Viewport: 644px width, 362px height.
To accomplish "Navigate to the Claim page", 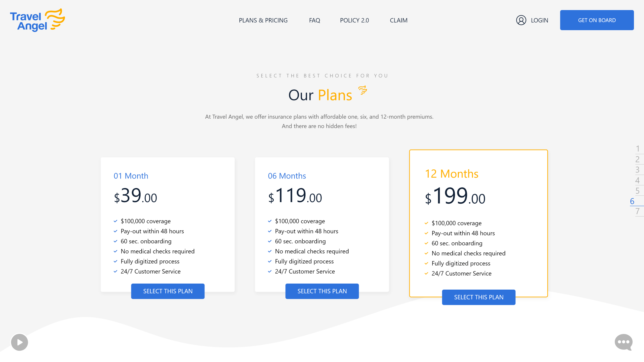I will 398,20.
